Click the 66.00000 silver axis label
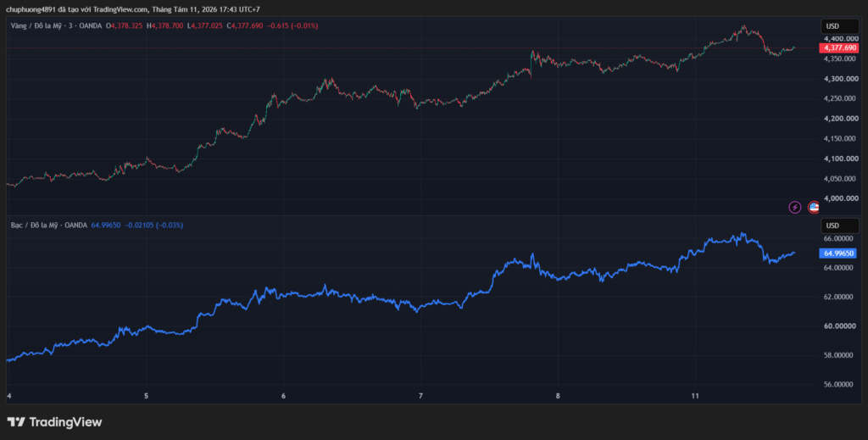Viewport: 868px width, 440px height. tap(838, 238)
